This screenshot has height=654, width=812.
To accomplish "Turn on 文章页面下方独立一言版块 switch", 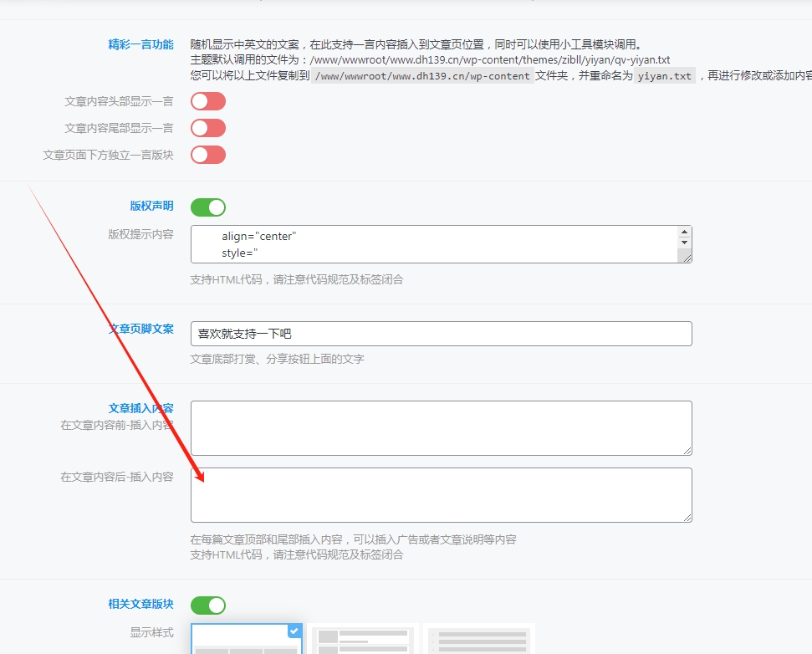I will point(208,155).
